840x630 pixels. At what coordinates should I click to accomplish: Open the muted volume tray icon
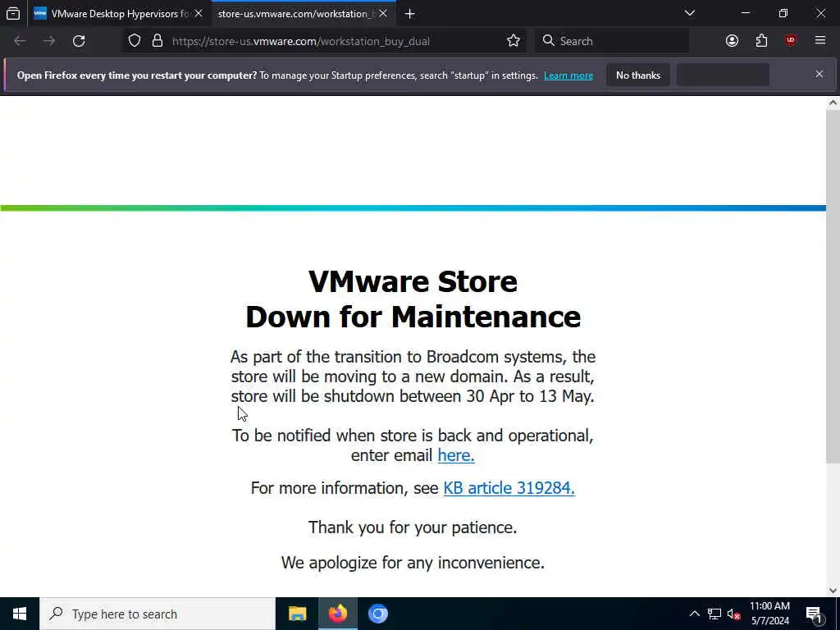733,614
